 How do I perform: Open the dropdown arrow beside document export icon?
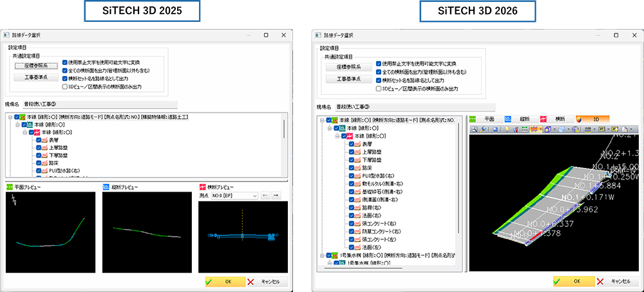tap(631, 129)
